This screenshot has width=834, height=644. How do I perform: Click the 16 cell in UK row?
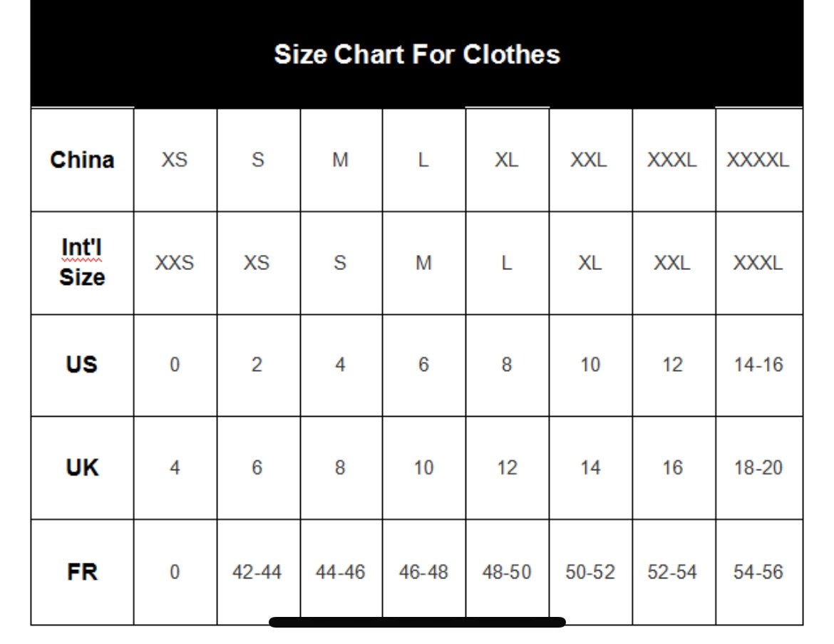click(x=672, y=468)
